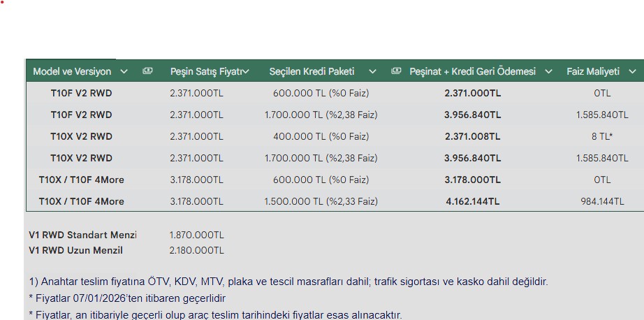644x320 pixels.
Task: Select the Model ve Versiyon column header
Action: [x=72, y=71]
